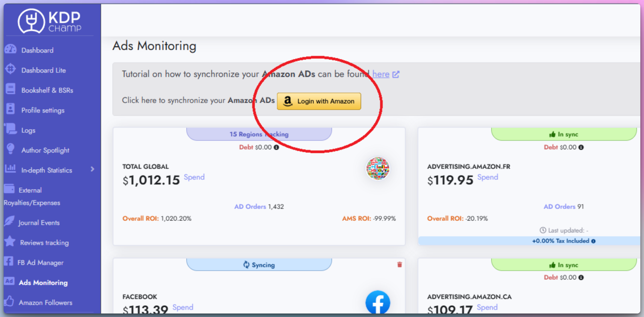Click the FACEBOOK card title
The image size is (644, 317).
[x=140, y=297]
